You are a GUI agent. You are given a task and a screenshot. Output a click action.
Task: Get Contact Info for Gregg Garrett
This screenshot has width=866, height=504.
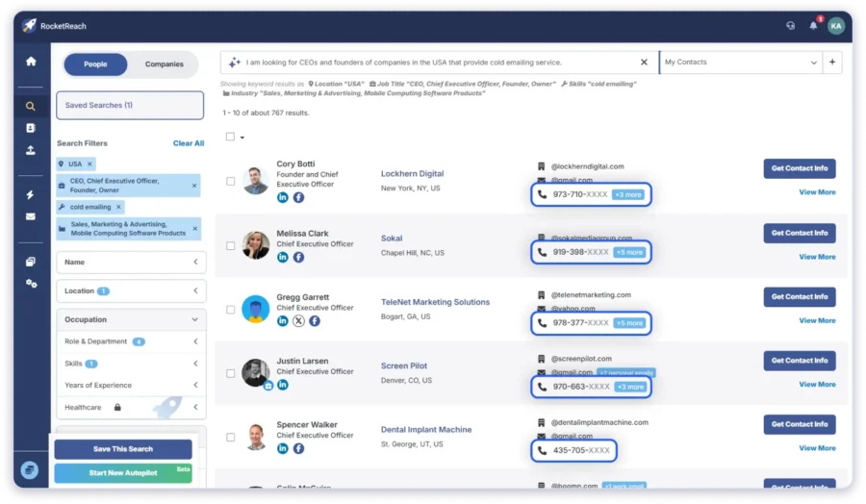(800, 297)
